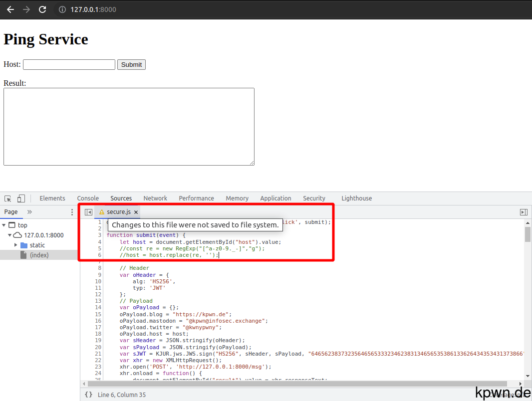Toggle the device toolbar icon
Screen dimensions: 532x401
pyautogui.click(x=20, y=198)
